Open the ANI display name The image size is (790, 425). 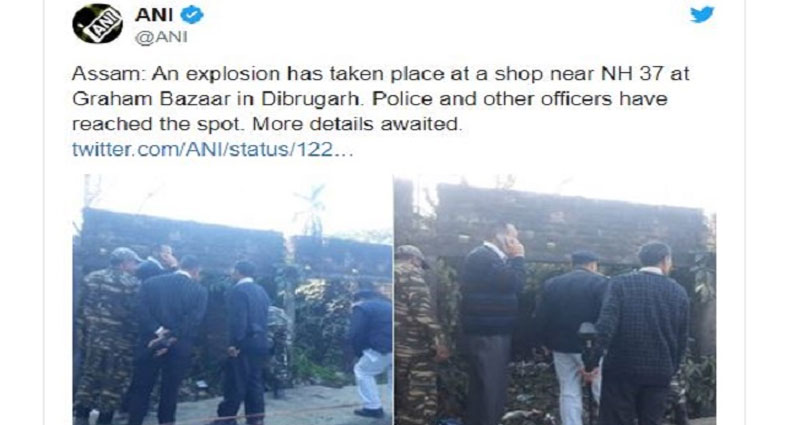(154, 15)
